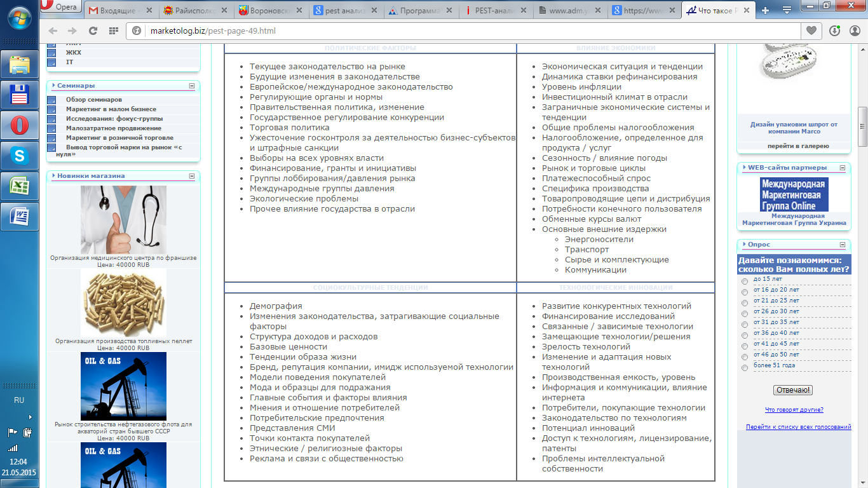Reload the page

93,30
